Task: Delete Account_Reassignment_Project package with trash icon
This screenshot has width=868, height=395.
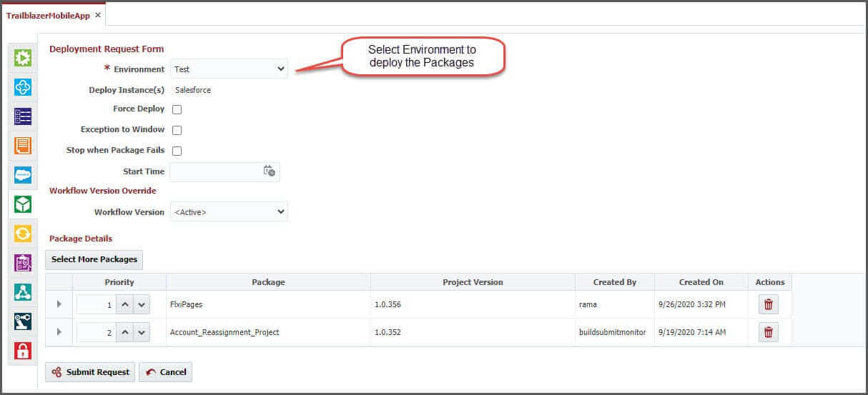Action: click(769, 332)
